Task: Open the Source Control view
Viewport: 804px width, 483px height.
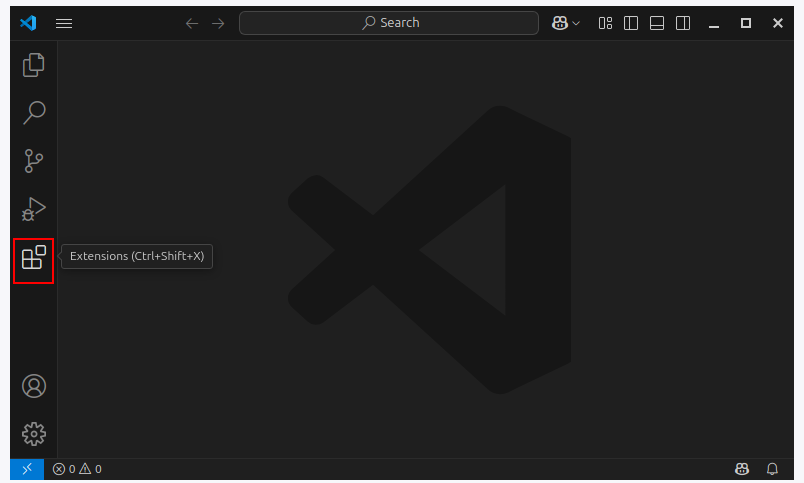Action: pyautogui.click(x=34, y=161)
